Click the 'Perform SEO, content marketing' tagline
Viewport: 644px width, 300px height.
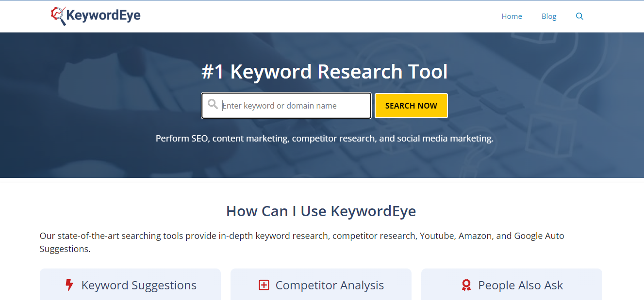[325, 139]
